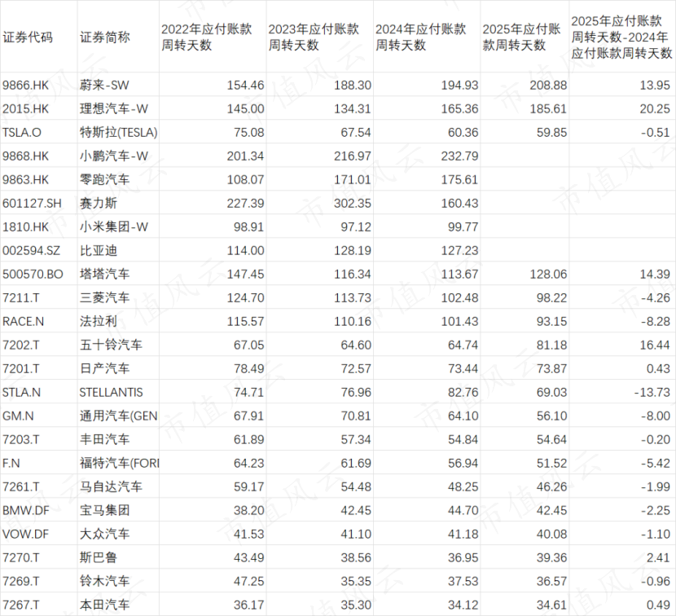676x616 pixels.
Task: Select 理想汽车-W difference value 20.25
Action: [657, 108]
